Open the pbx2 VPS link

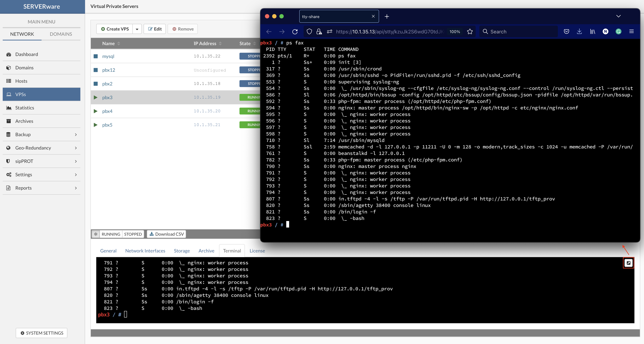tap(107, 84)
